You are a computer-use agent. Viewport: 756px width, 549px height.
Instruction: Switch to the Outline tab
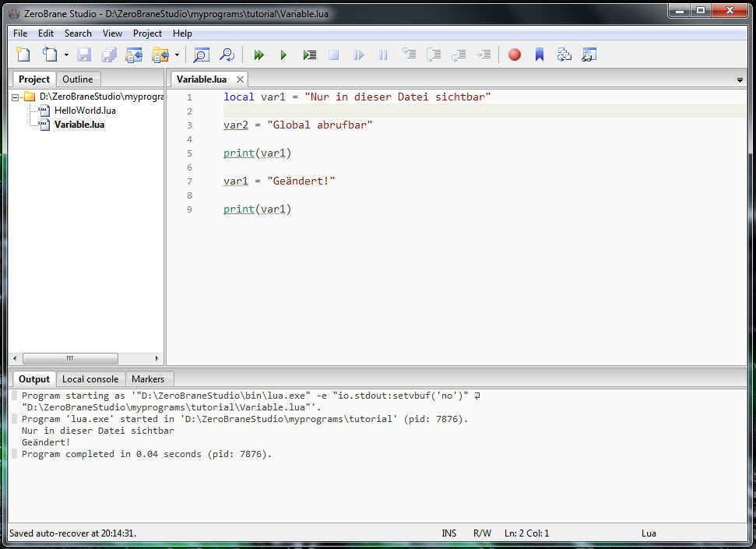coord(78,79)
